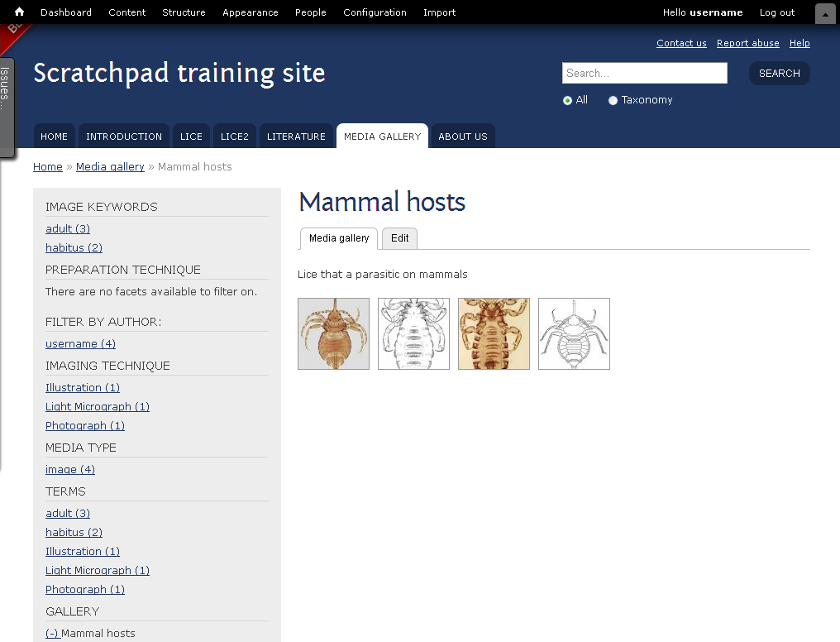Screen dimensions: 840x642
Task: Click the SEARCH button
Action: click(x=779, y=74)
